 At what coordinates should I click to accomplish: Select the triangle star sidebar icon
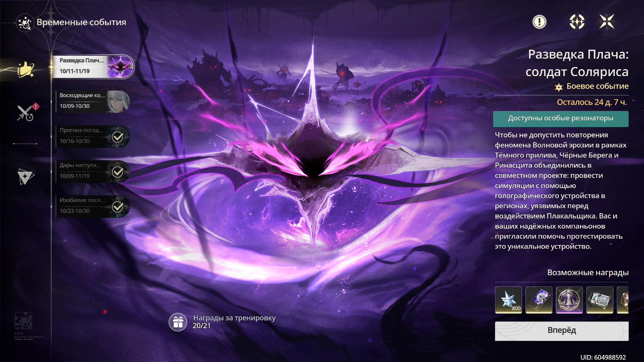[25, 177]
